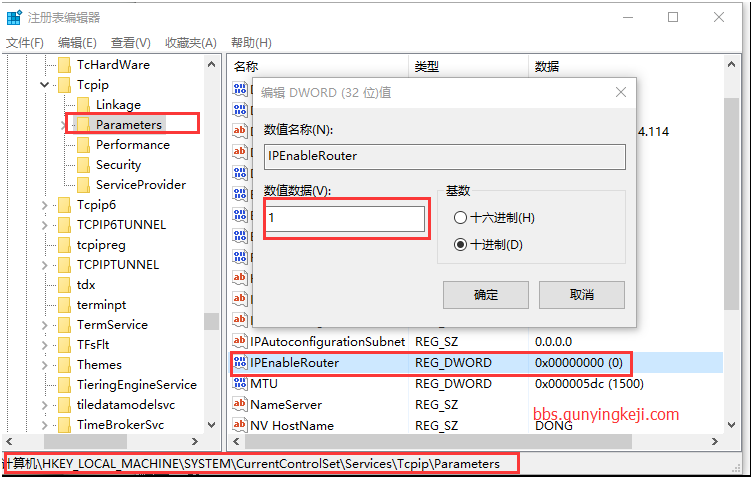Click the tree pane horizontal scroll right arrow
This screenshot has width=753, height=479.
pos(194,441)
